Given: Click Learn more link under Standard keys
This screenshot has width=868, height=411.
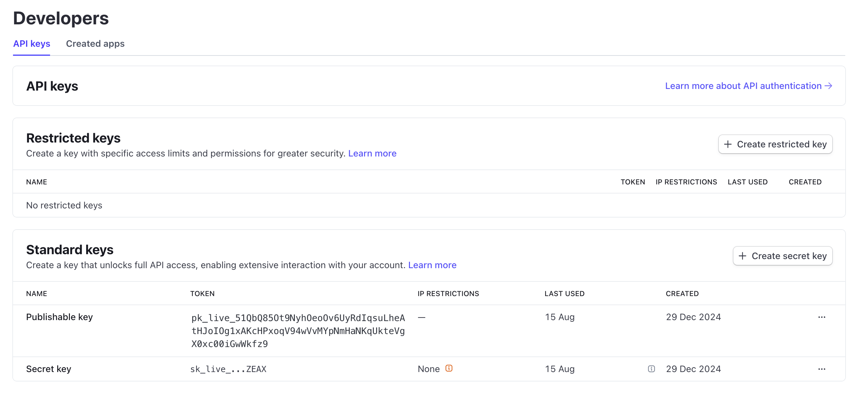Looking at the screenshot, I should (432, 265).
